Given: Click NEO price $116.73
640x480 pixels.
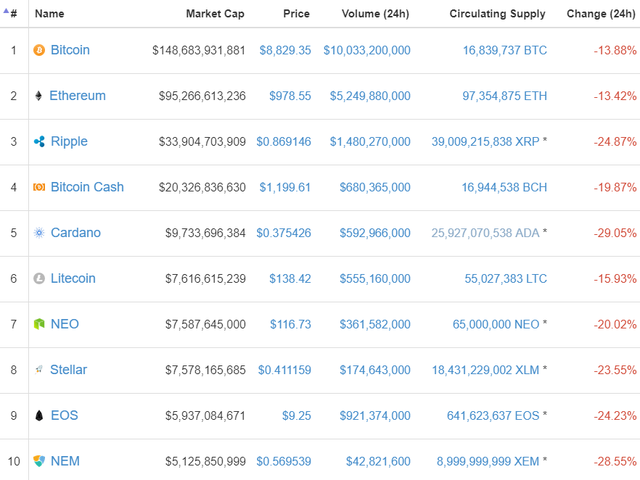Looking at the screenshot, I should (291, 324).
